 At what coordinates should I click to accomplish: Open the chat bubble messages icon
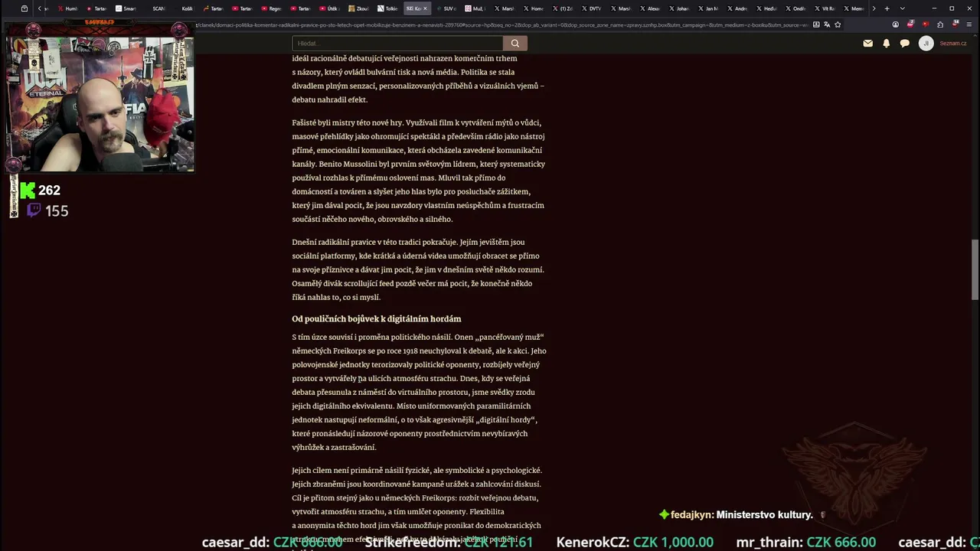click(904, 44)
